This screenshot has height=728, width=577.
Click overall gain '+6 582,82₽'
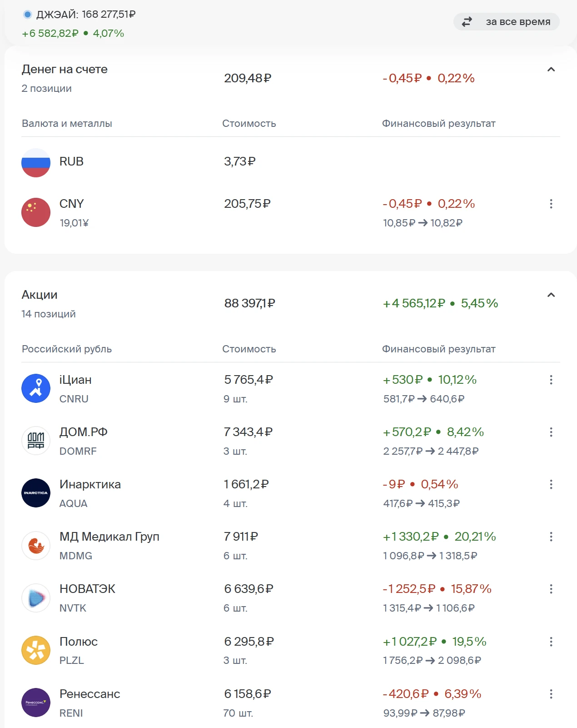50,33
